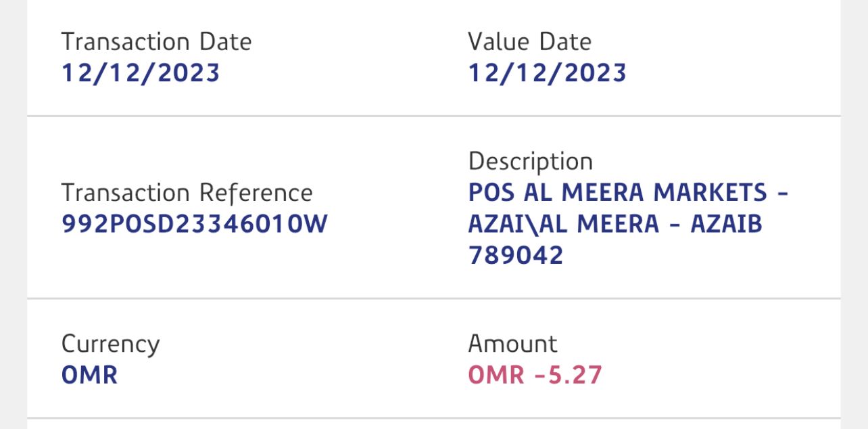This screenshot has height=429, width=868.
Task: Click the AZAI\AL MEERA - AZAIB line
Action: [x=614, y=224]
